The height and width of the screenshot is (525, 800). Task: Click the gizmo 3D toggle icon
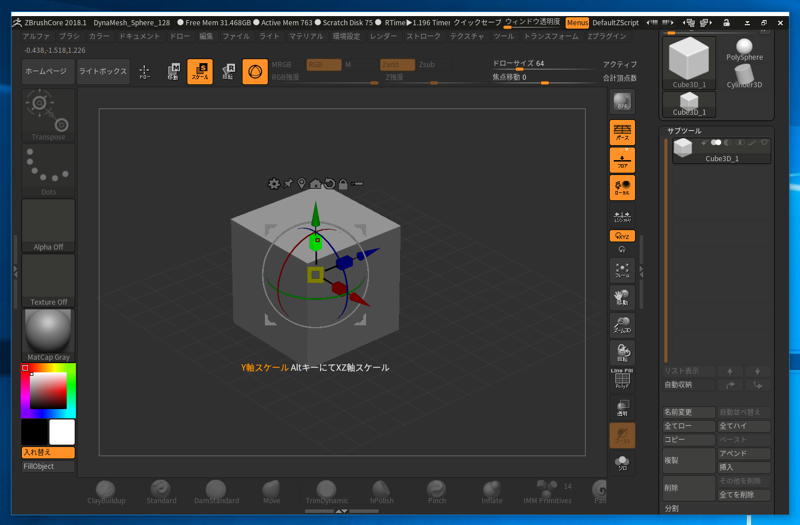tap(255, 71)
